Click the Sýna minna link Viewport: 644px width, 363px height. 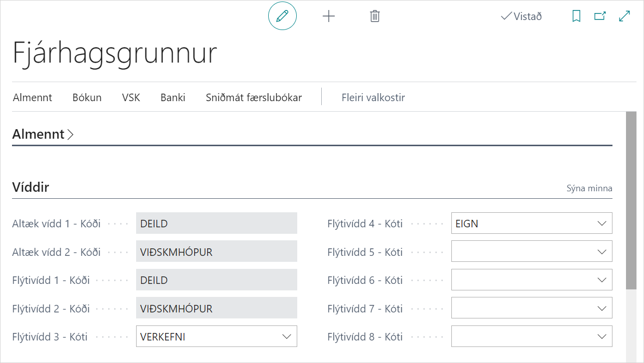point(589,189)
